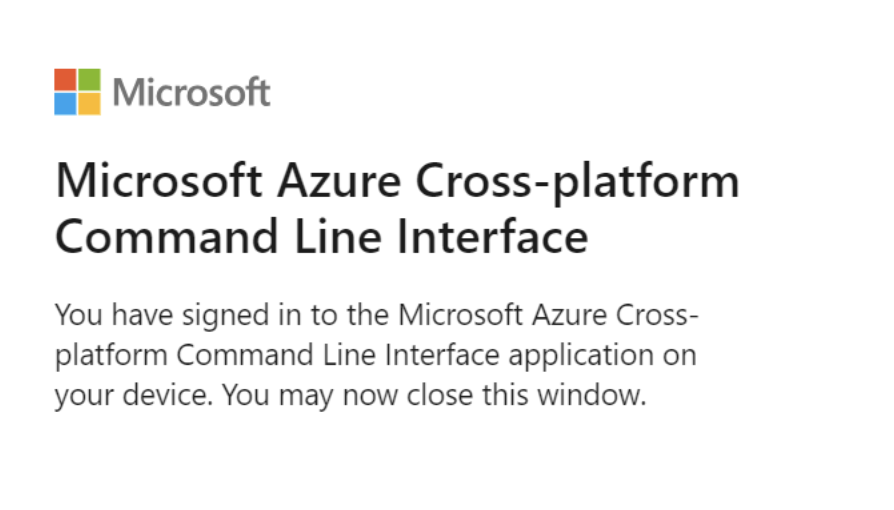The height and width of the screenshot is (510, 894).
Task: Click the blue square in Microsoft logo
Action: [x=65, y=104]
